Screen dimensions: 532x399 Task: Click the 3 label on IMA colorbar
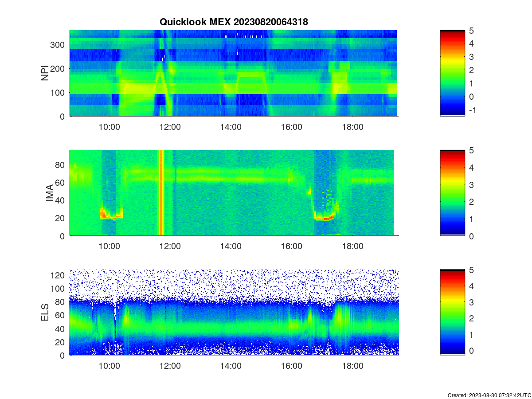coord(472,184)
